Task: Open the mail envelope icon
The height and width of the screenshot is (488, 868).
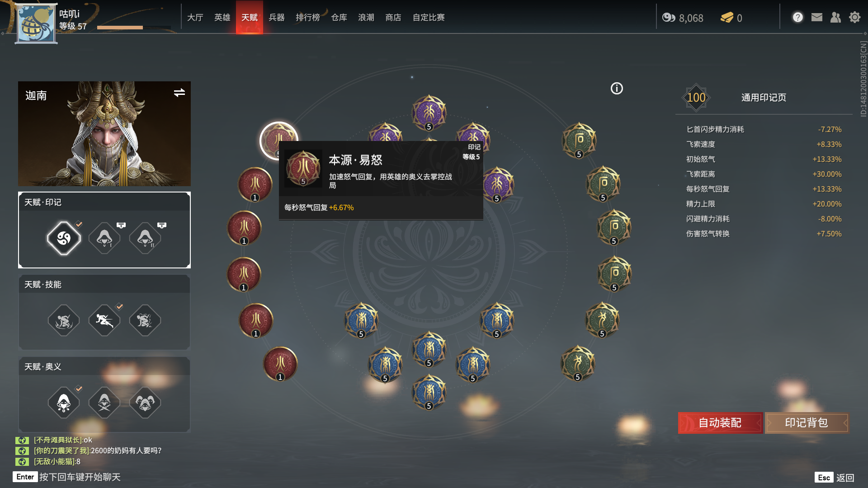Action: pyautogui.click(x=816, y=18)
